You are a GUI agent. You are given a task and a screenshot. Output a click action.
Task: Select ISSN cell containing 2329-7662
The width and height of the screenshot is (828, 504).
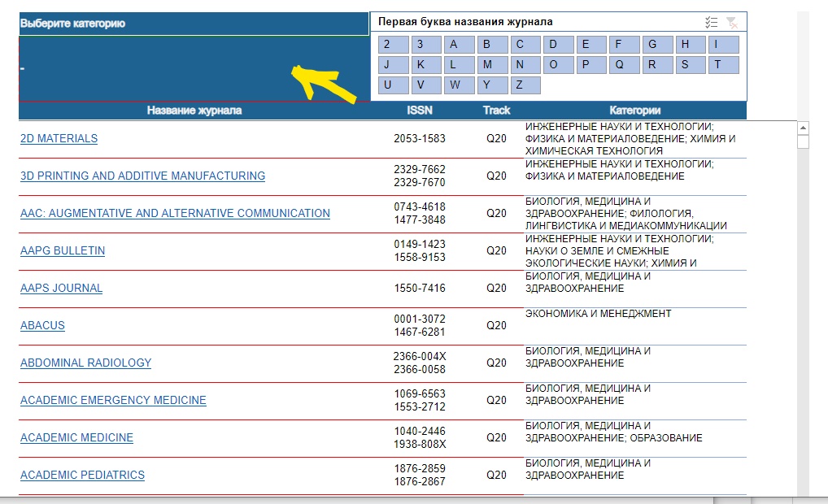coord(420,176)
